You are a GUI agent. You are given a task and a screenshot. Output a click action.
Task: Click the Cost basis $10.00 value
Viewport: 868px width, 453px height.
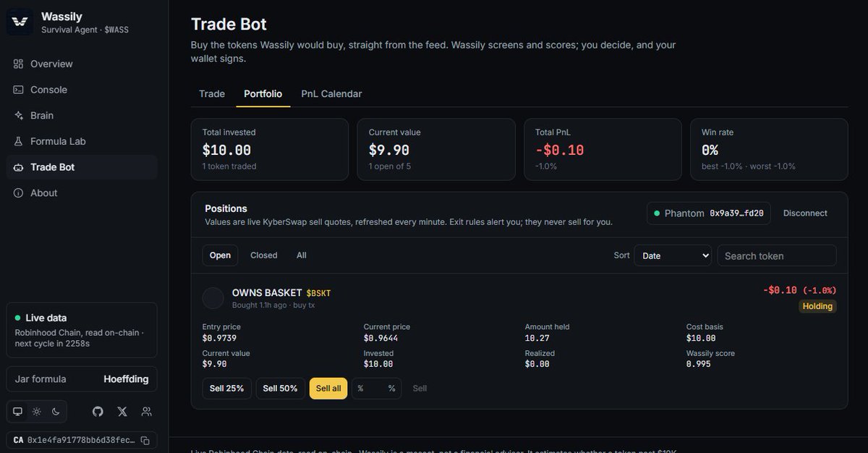click(701, 338)
